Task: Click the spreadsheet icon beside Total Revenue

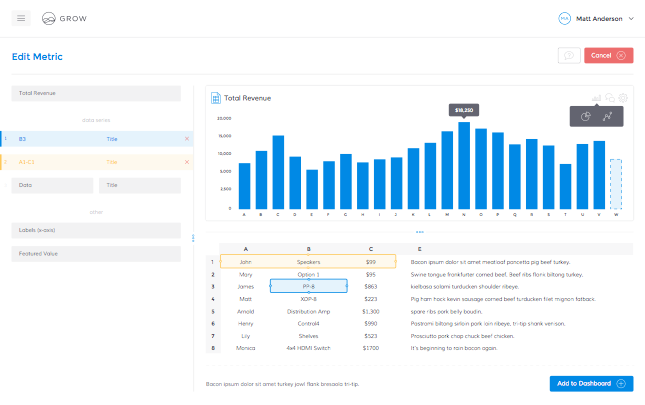Action: [x=215, y=98]
